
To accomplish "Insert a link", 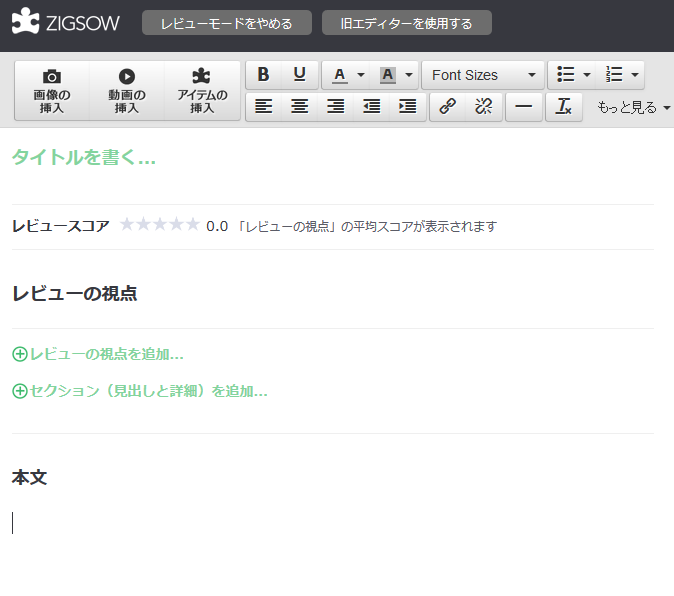I will 447,106.
